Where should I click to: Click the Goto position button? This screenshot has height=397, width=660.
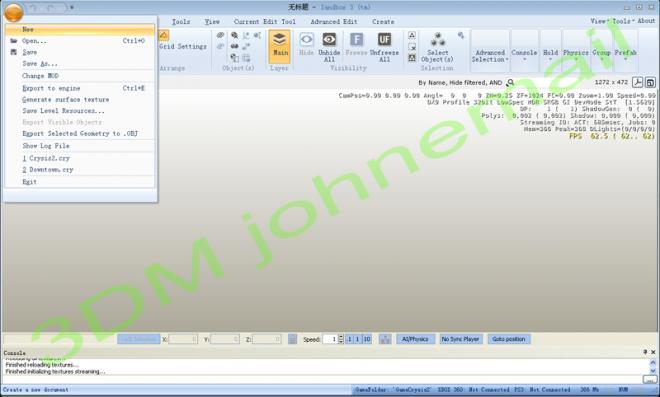509,339
